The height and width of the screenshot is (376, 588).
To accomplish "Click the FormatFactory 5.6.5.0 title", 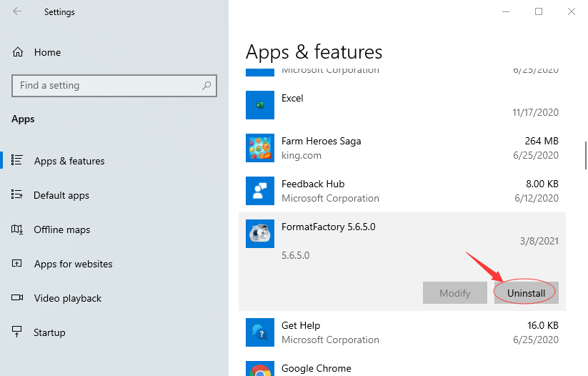I will pyautogui.click(x=328, y=227).
